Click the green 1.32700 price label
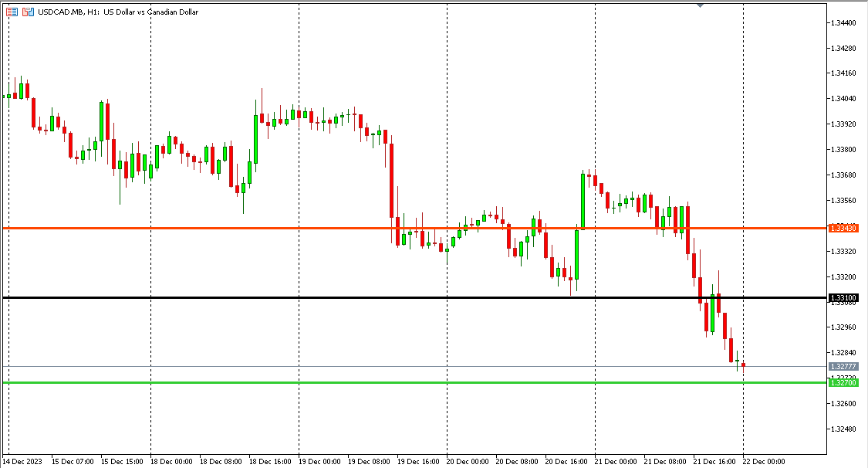Viewport: 868px width, 468px height. click(843, 382)
